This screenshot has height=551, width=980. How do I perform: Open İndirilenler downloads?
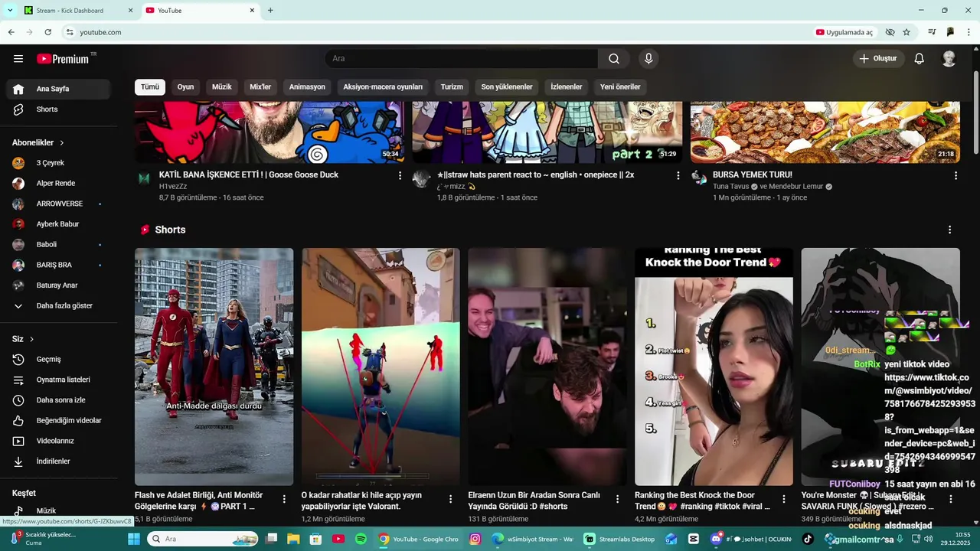pos(58,461)
